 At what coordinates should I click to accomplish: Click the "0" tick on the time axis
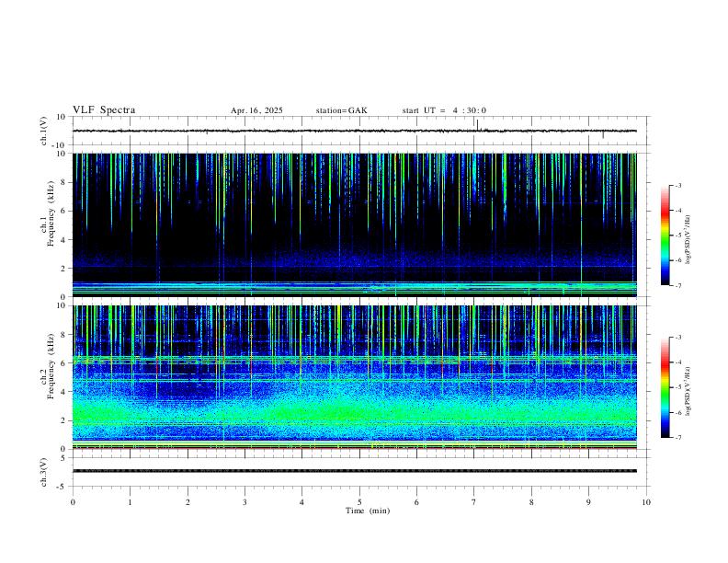tap(73, 502)
